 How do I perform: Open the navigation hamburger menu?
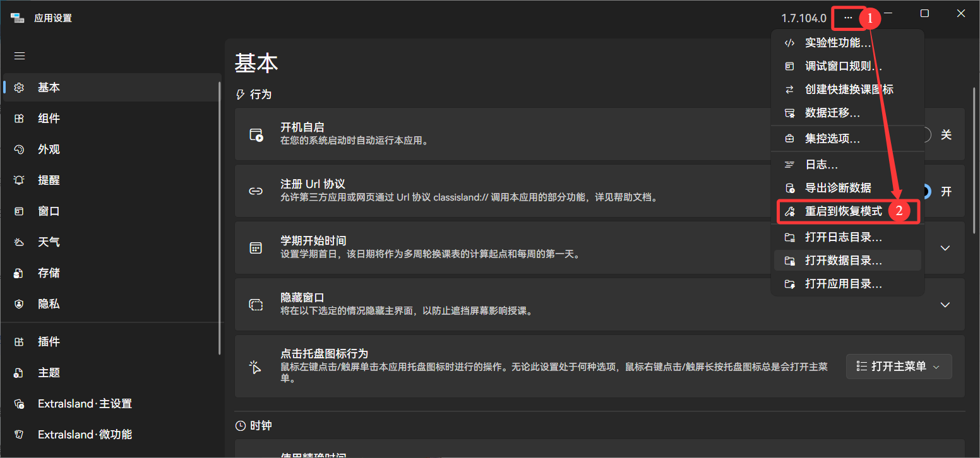[x=19, y=56]
